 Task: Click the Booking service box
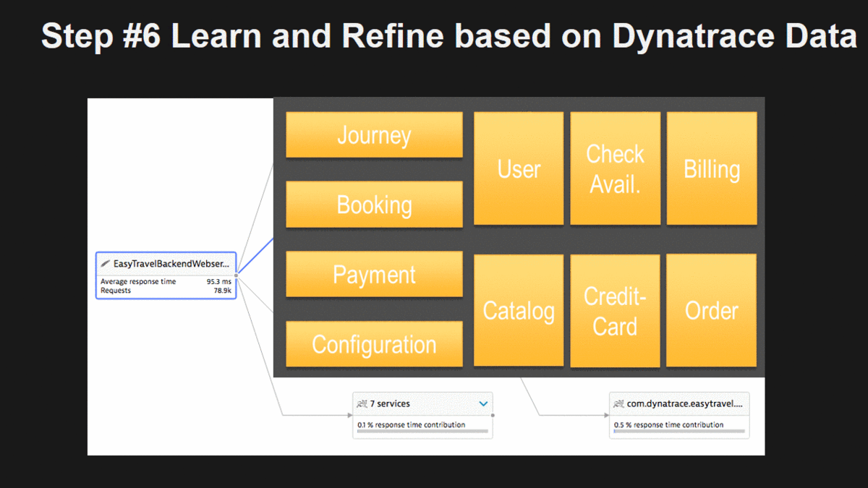(x=374, y=205)
